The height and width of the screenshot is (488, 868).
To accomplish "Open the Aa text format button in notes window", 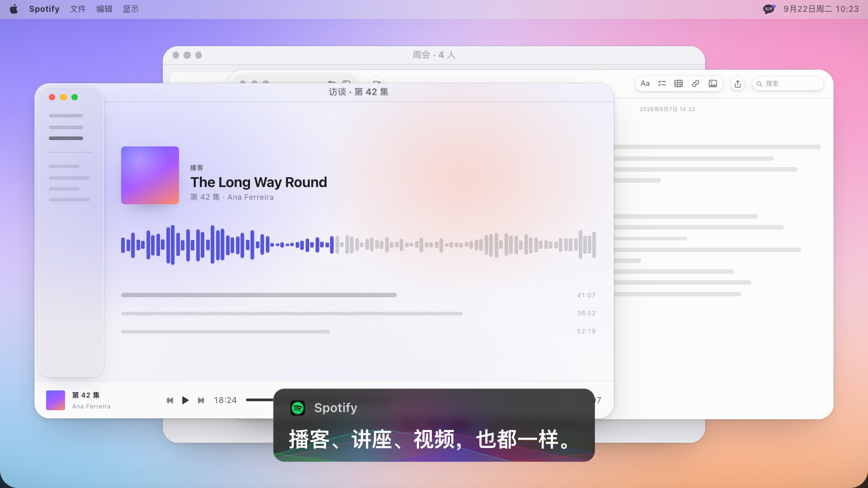I will coord(645,84).
